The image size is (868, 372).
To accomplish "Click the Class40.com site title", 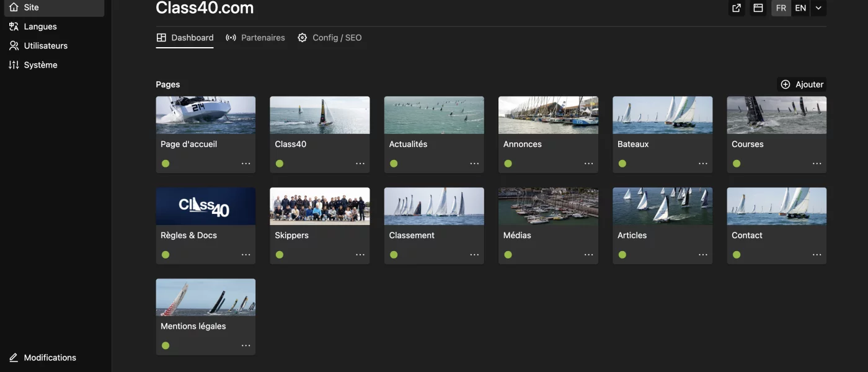I will click(205, 8).
